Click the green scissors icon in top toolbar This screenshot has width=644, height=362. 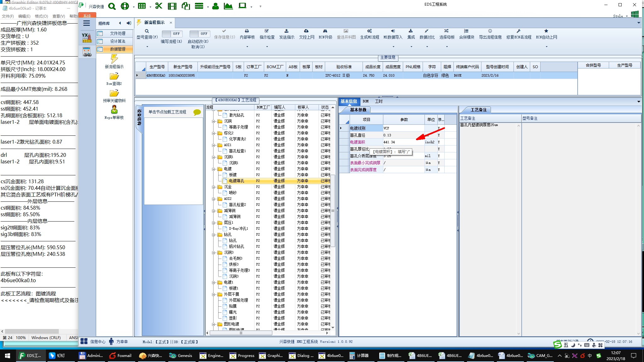pos(159,6)
